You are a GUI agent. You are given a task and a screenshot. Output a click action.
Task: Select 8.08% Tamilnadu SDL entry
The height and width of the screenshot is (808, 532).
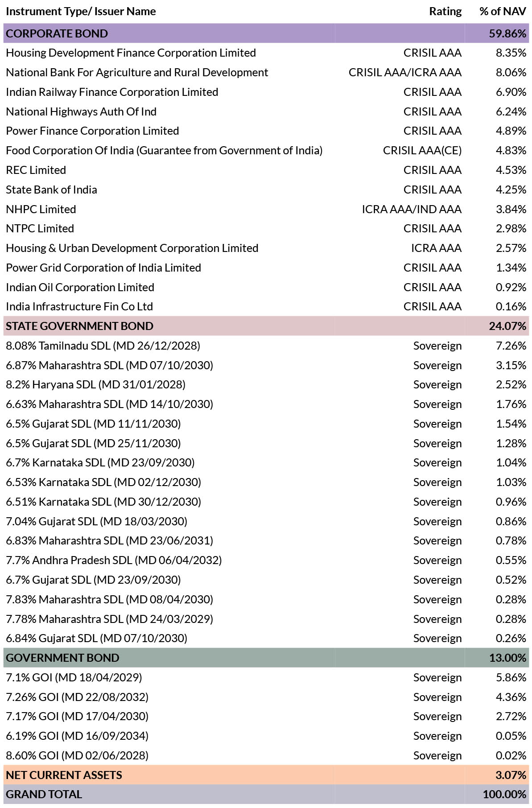tap(103, 346)
